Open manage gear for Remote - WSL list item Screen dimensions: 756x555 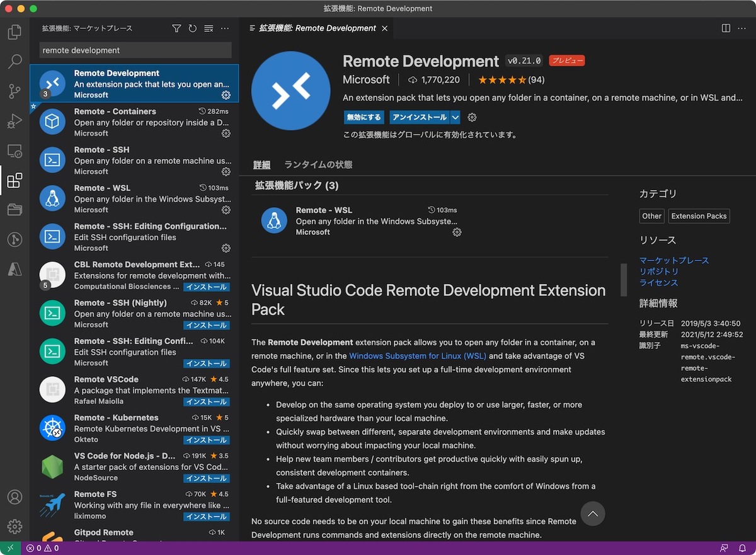[x=226, y=210]
